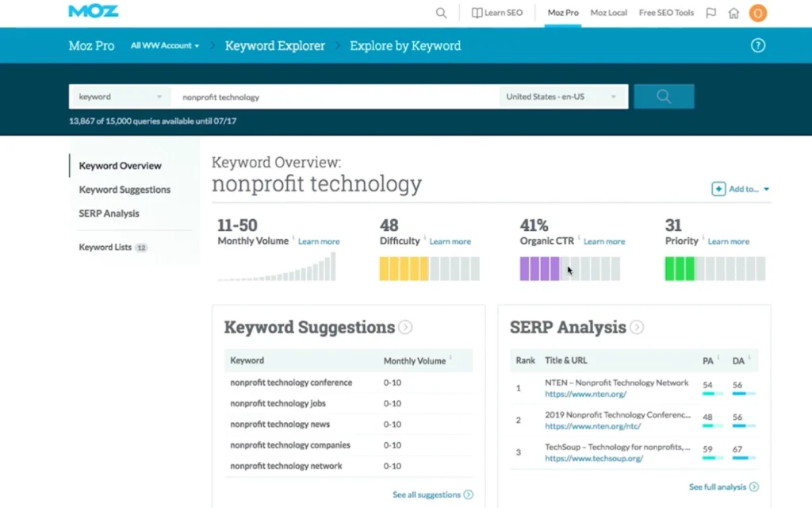812x508 pixels.
Task: Open the keyword type dropdown
Action: coord(121,97)
